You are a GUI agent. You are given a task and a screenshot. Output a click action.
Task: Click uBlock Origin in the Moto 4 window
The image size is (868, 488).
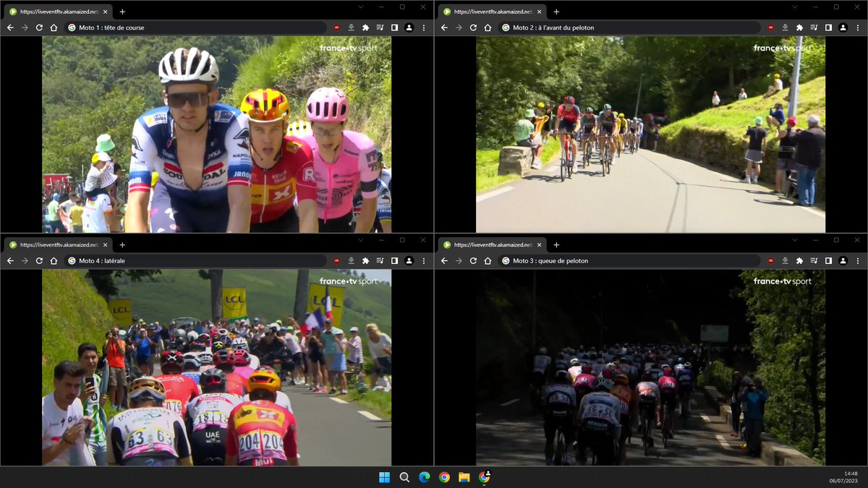coord(336,260)
